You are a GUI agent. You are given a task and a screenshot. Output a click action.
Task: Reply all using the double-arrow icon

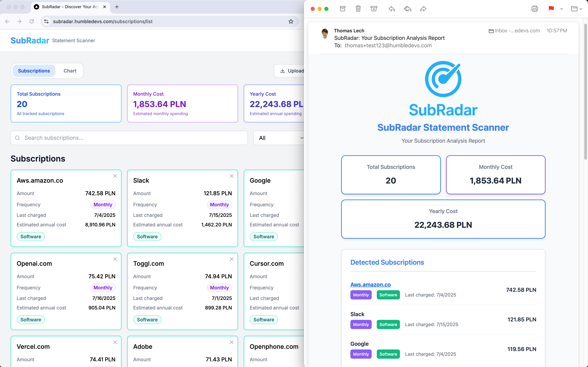(408, 9)
